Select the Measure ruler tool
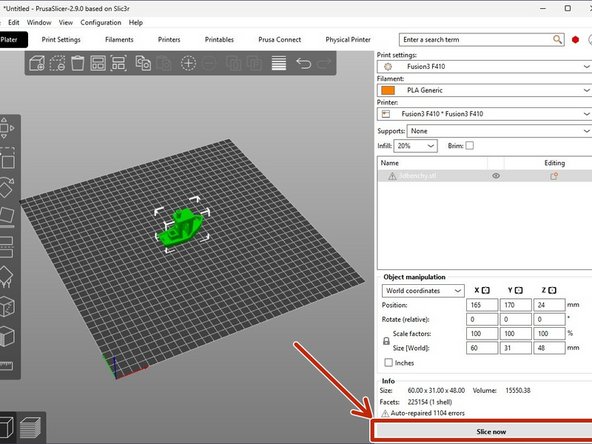 click(6, 366)
